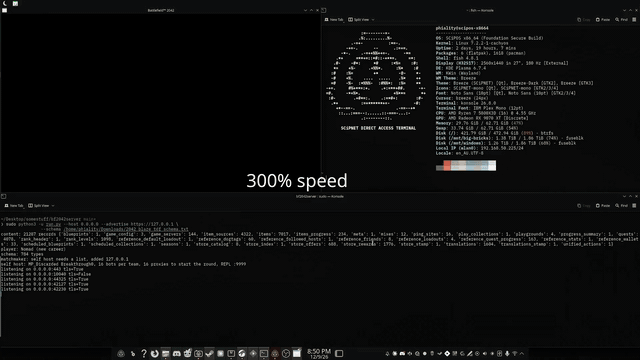Expand hidden system tray icons arrow
The image size is (640, 360).
point(522,353)
